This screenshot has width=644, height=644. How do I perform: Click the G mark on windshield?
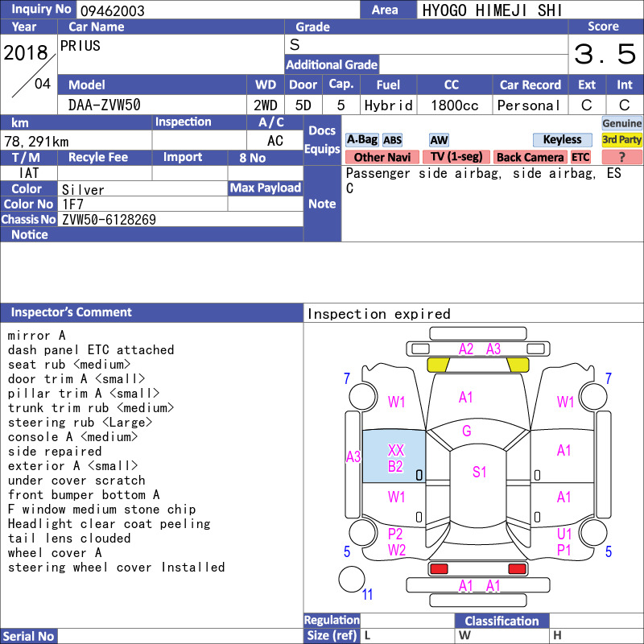(467, 431)
